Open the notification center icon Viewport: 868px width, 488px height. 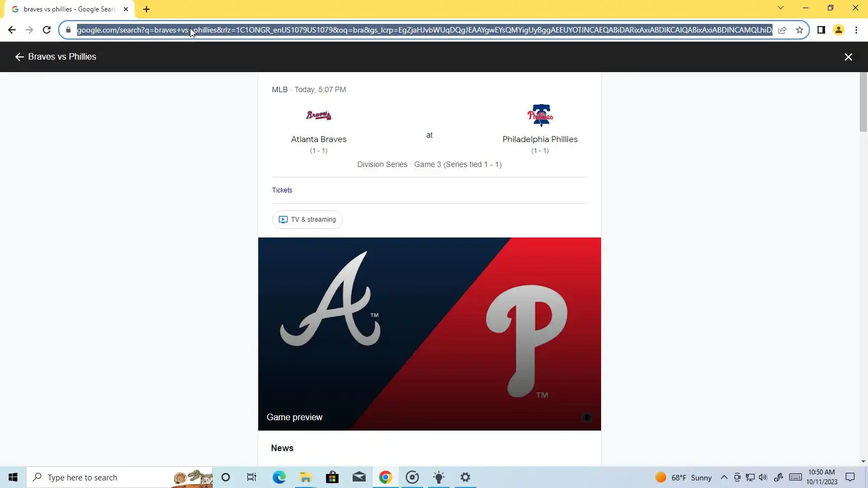851,477
